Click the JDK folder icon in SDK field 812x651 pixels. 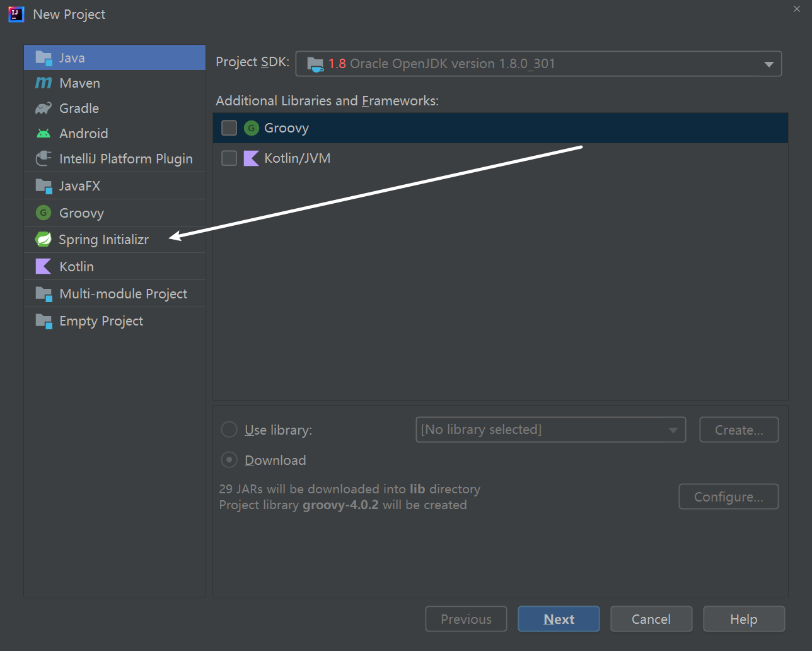315,64
